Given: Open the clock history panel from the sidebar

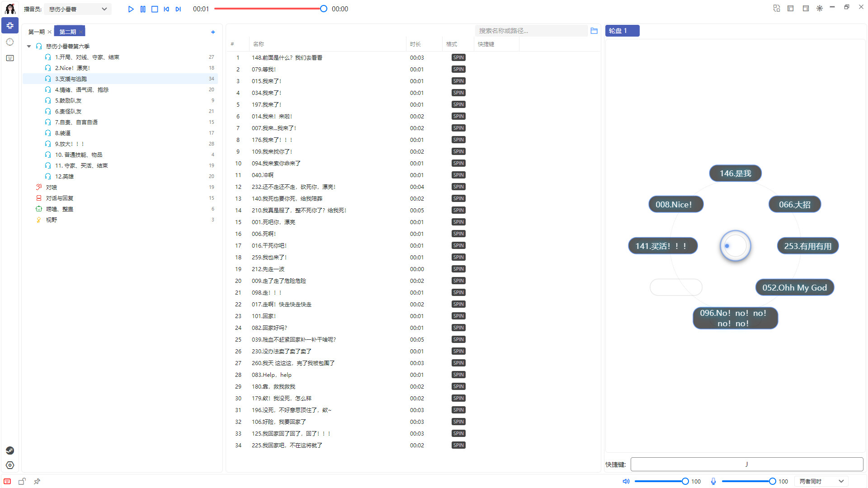Looking at the screenshot, I should [x=10, y=42].
